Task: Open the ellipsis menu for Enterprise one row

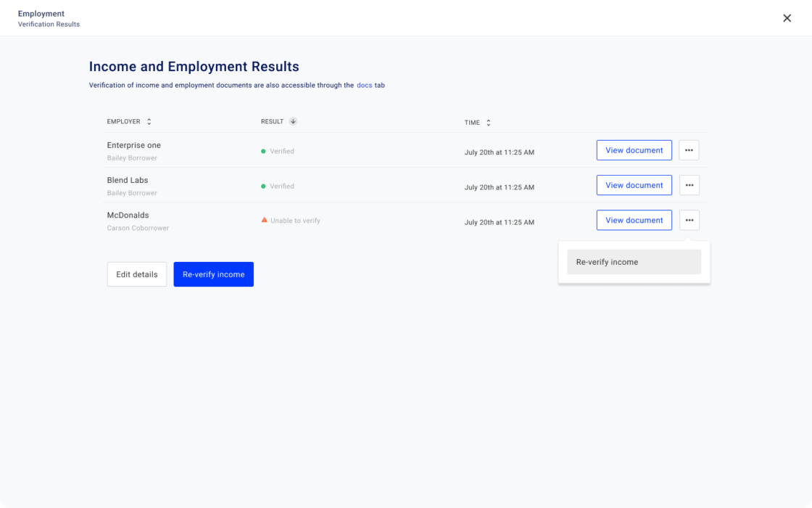Action: pyautogui.click(x=689, y=150)
